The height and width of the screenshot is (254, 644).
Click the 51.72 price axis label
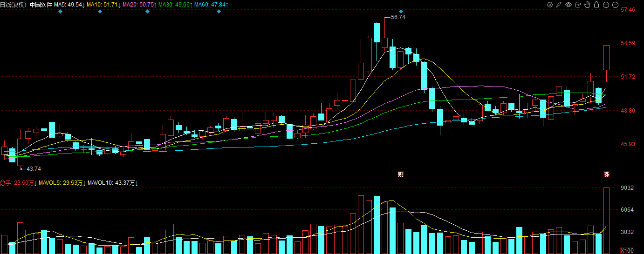pos(629,77)
